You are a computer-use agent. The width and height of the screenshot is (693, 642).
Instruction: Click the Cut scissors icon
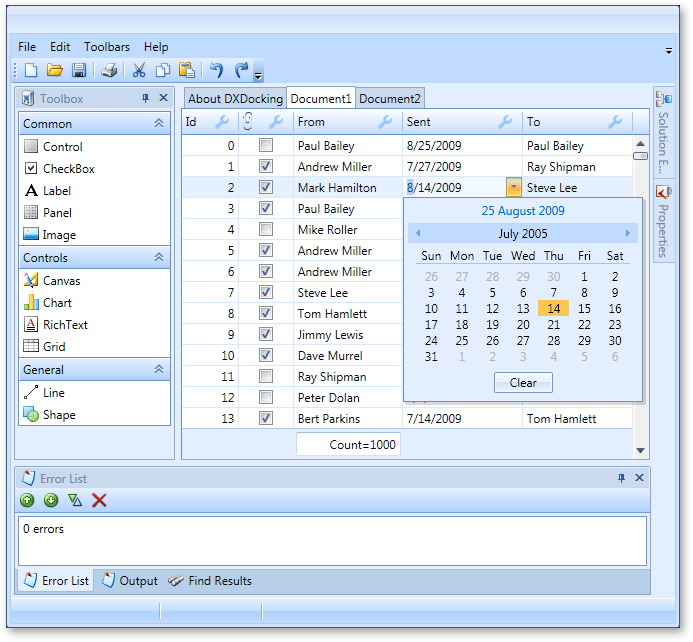(x=139, y=70)
